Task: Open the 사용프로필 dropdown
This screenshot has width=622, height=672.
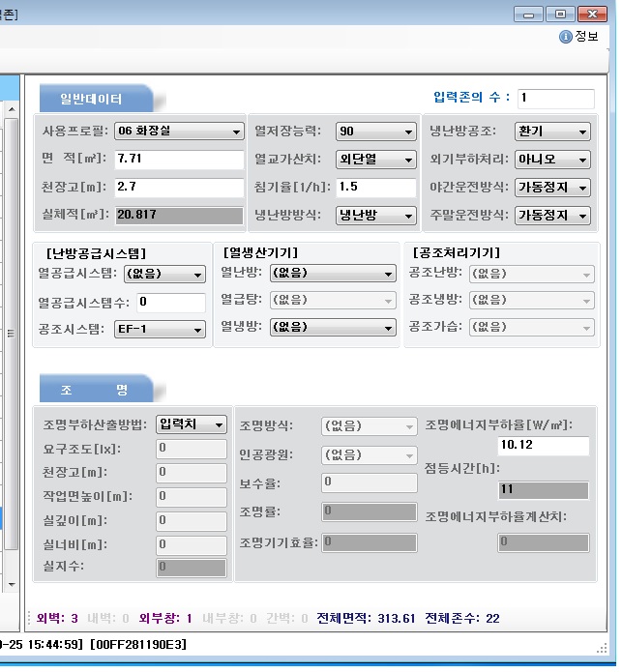Action: [178, 131]
